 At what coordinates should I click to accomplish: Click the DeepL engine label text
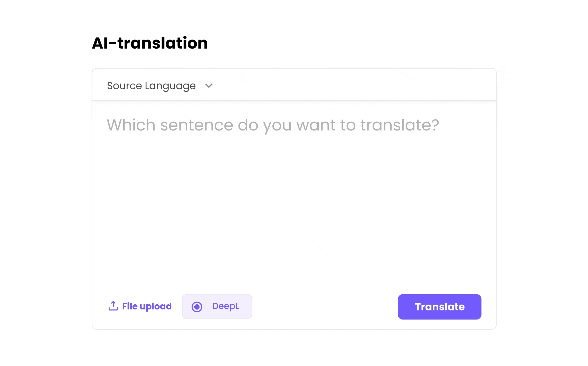[x=226, y=306]
